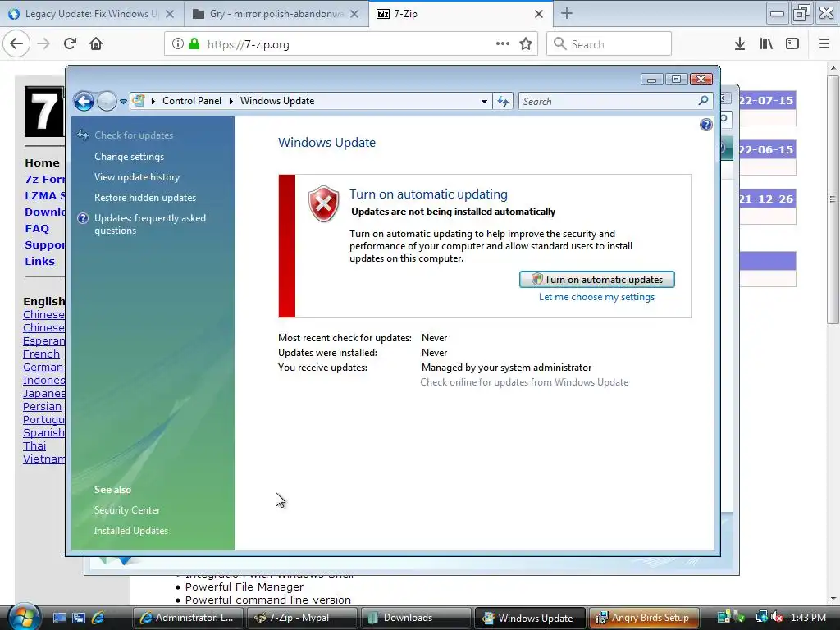Open Restore hidden updates
The image size is (840, 630).
145,198
